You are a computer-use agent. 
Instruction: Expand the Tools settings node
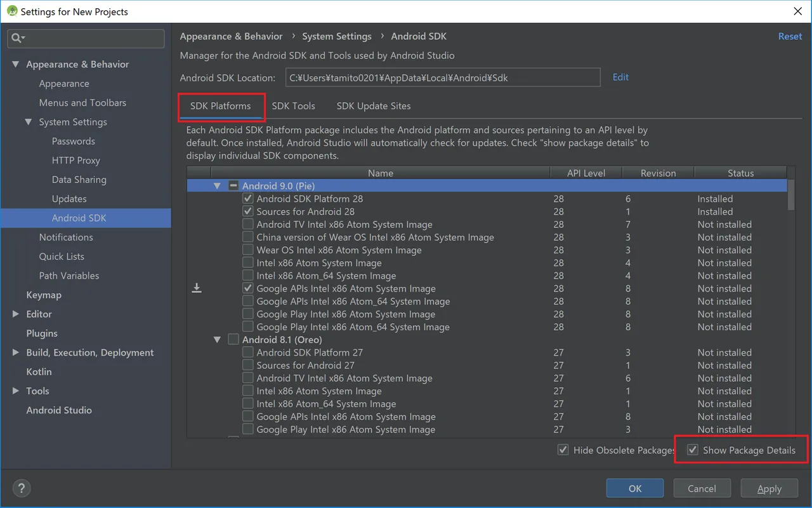16,391
